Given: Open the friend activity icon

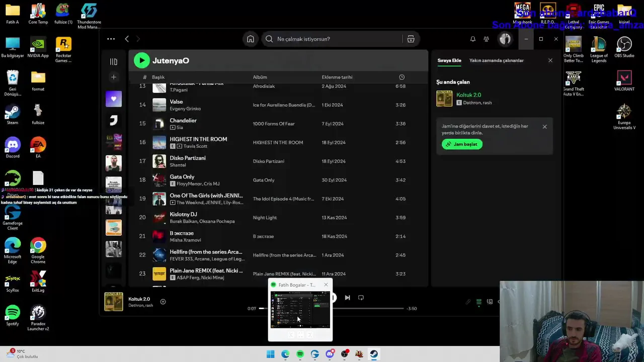Looking at the screenshot, I should click(x=486, y=39).
